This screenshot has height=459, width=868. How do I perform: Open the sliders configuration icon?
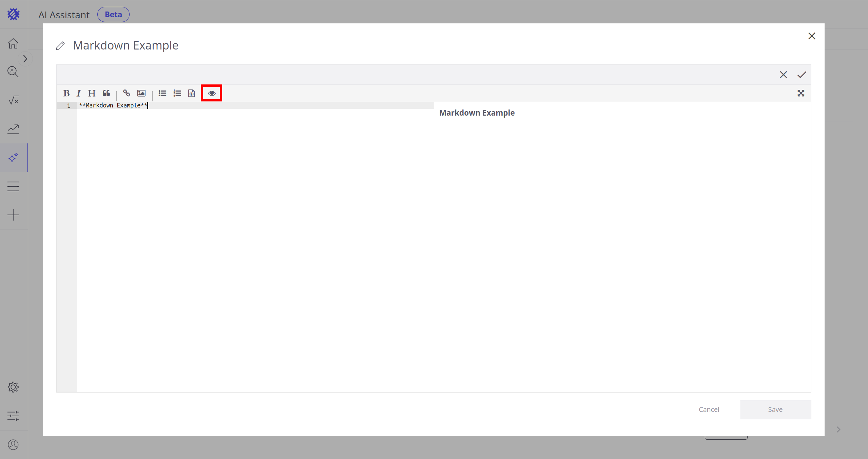(13, 416)
